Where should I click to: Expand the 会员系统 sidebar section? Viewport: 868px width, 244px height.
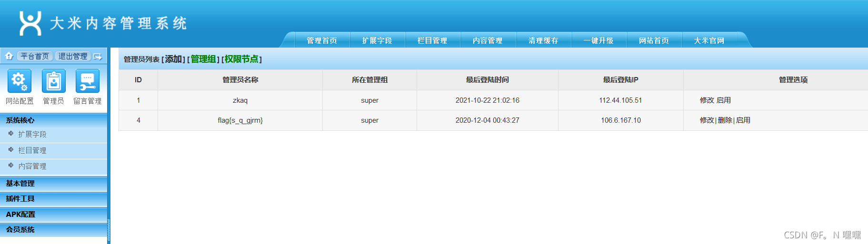click(x=53, y=229)
